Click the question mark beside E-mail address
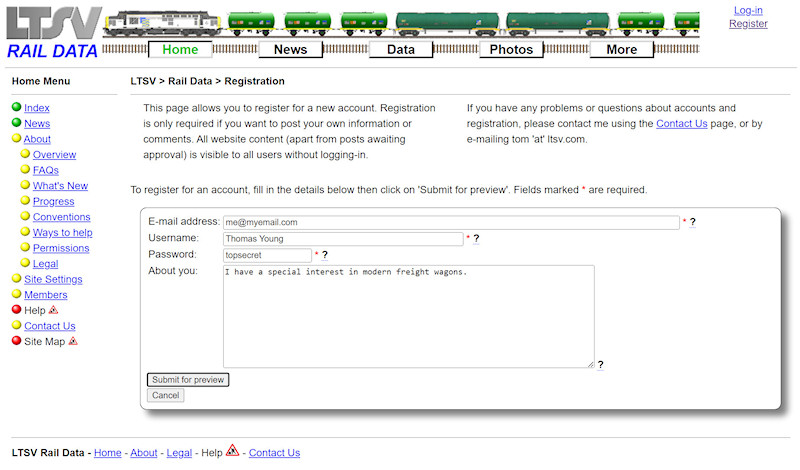The width and height of the screenshot is (800, 470). [693, 222]
